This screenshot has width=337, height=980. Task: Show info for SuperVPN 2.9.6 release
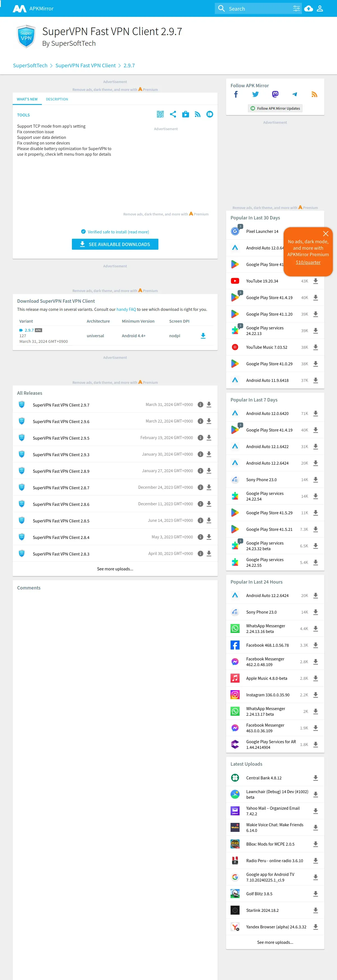[x=200, y=421]
